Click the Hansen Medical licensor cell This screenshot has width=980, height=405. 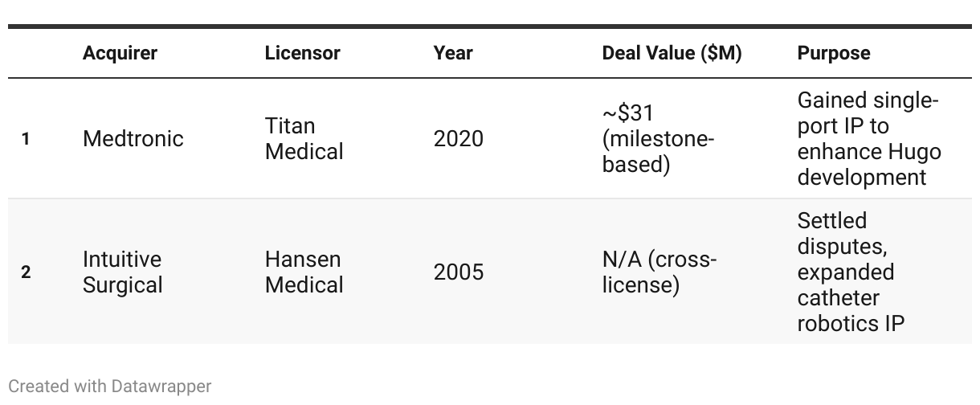[304, 272]
